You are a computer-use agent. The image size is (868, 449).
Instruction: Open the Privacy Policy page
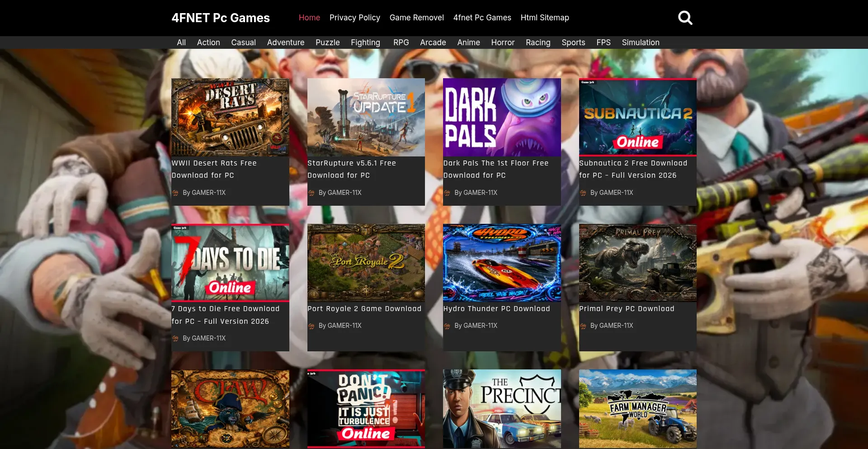(x=355, y=18)
